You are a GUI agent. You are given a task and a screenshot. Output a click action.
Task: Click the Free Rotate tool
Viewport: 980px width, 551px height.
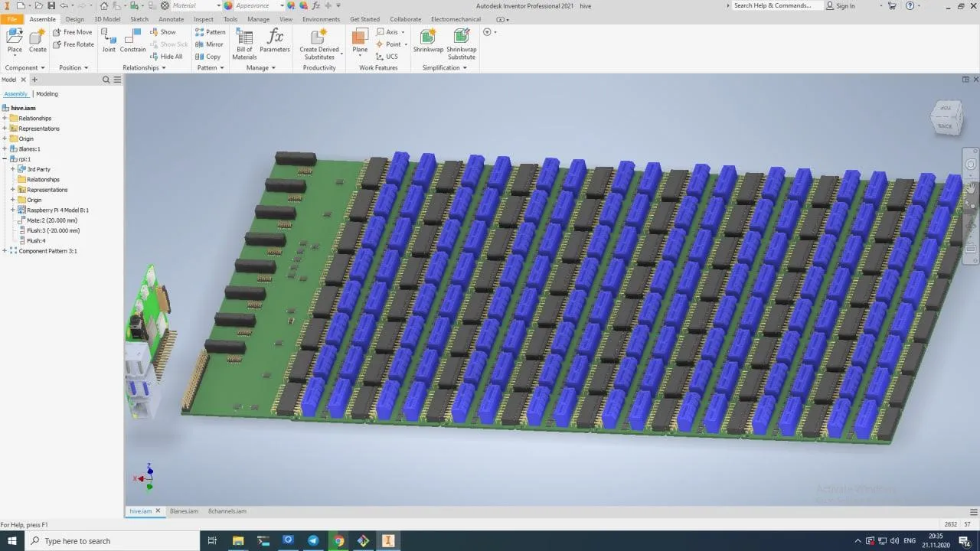[x=73, y=44]
